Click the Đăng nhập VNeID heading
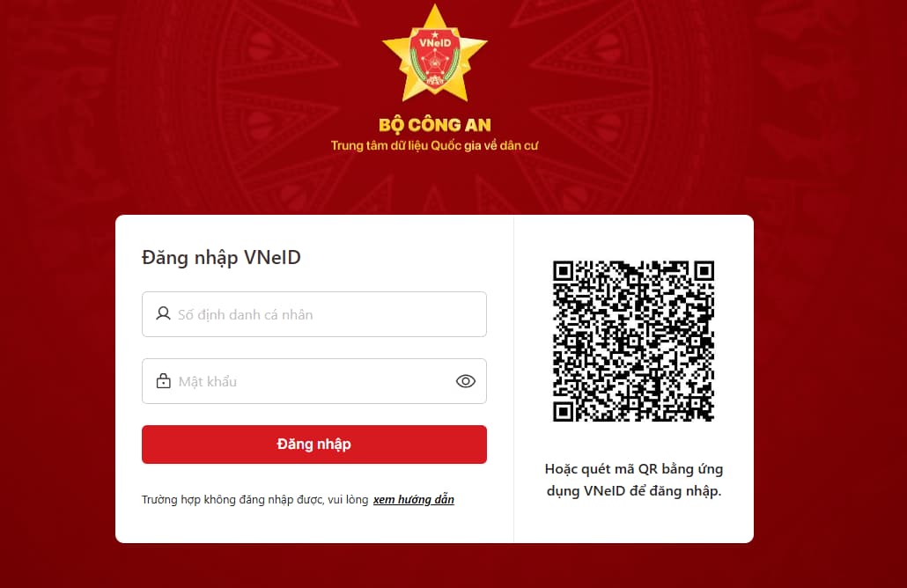 coord(222,257)
